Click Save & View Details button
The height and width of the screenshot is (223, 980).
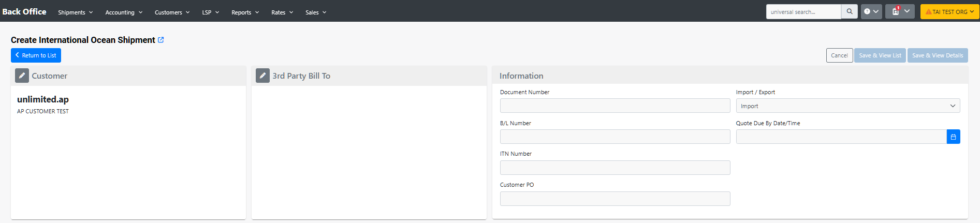click(x=937, y=55)
